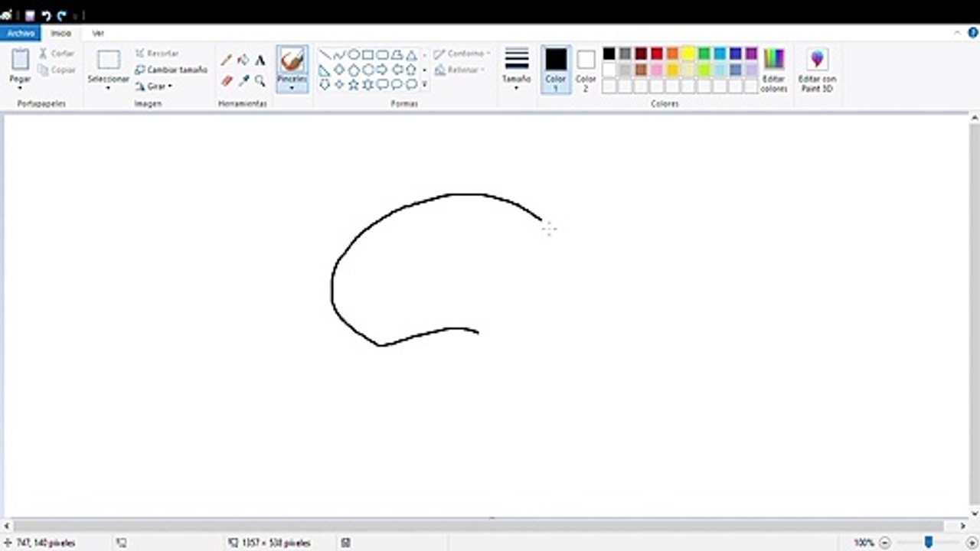Click the horizontal scrollbar left arrow

point(6,526)
